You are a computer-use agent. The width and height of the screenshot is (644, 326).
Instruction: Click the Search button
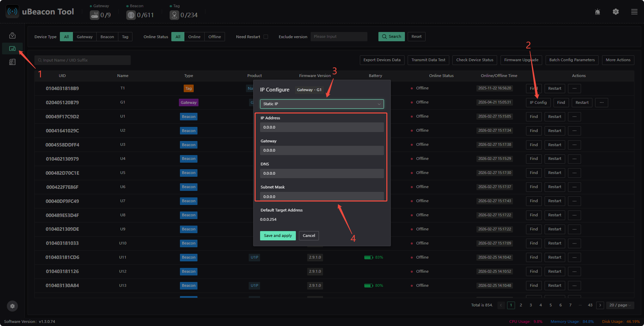coord(391,36)
